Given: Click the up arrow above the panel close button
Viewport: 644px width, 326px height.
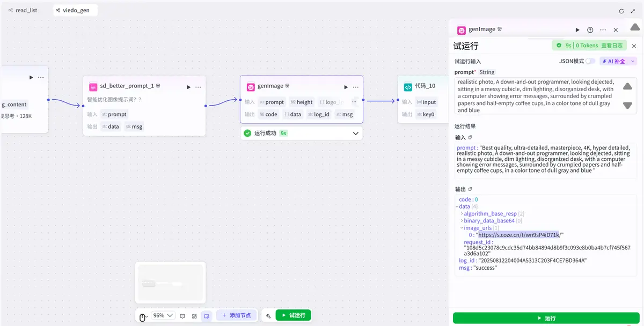Looking at the screenshot, I should coord(634,27).
